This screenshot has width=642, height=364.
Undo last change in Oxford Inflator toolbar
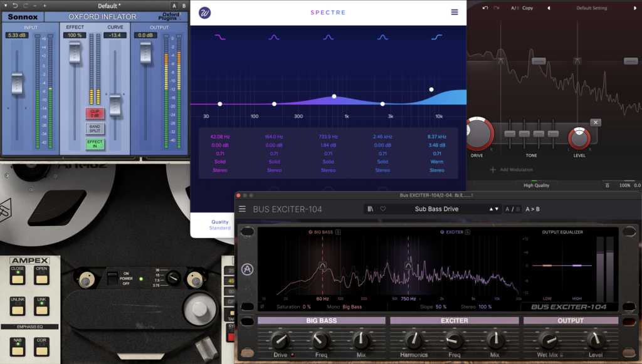click(15, 6)
